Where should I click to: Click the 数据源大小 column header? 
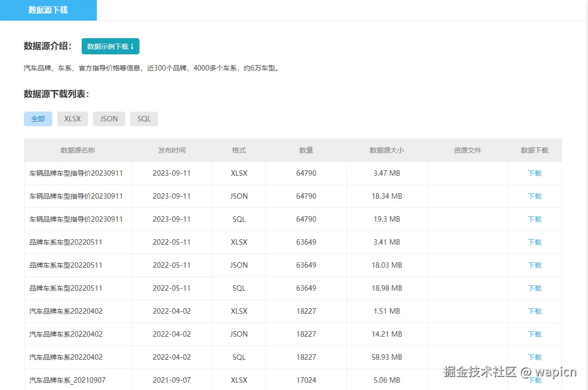pos(386,150)
